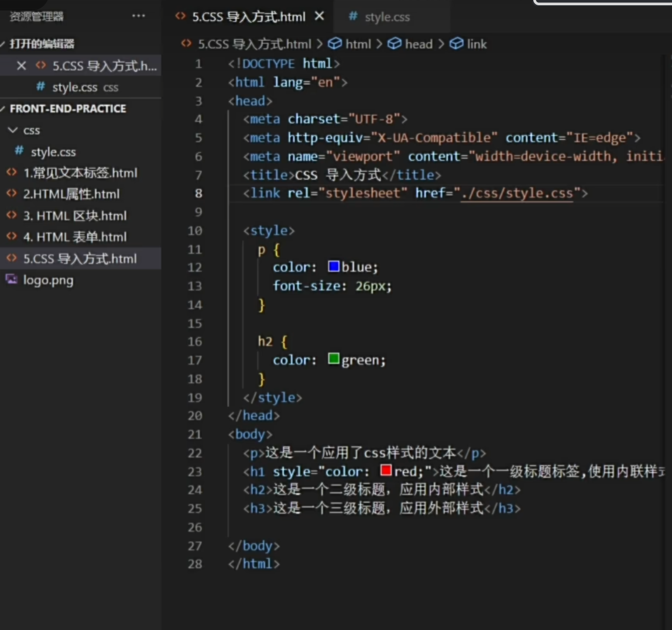Viewport: 672px width, 630px height.
Task: Click the cube icon before html breadcrumb
Action: pos(335,44)
